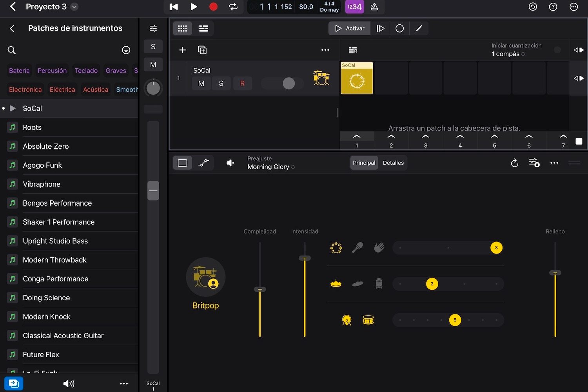Switch to the Detalles tab
Image resolution: width=588 pixels, height=392 pixels.
pos(393,163)
